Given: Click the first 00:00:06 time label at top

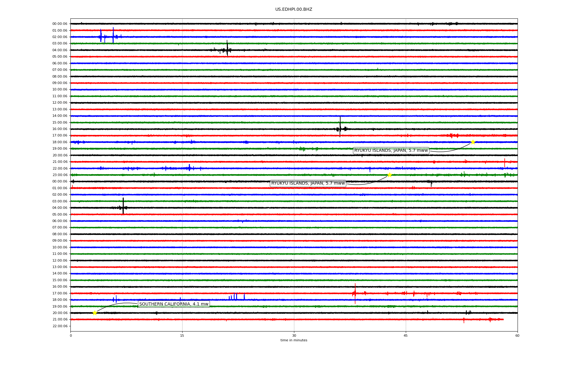Looking at the screenshot, I should (x=60, y=24).
